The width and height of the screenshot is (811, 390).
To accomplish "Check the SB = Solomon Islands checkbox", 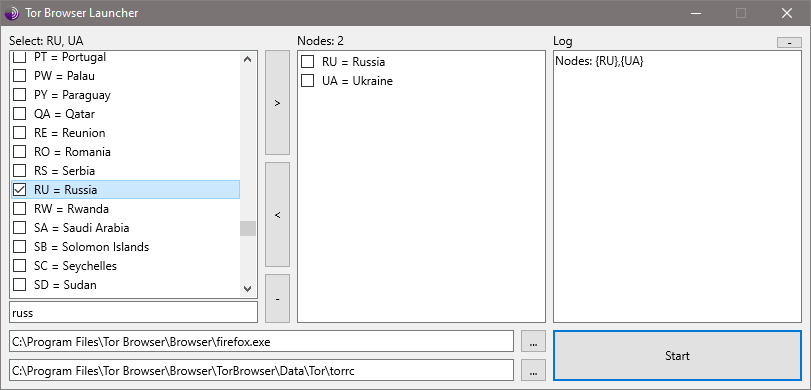I will pos(19,247).
